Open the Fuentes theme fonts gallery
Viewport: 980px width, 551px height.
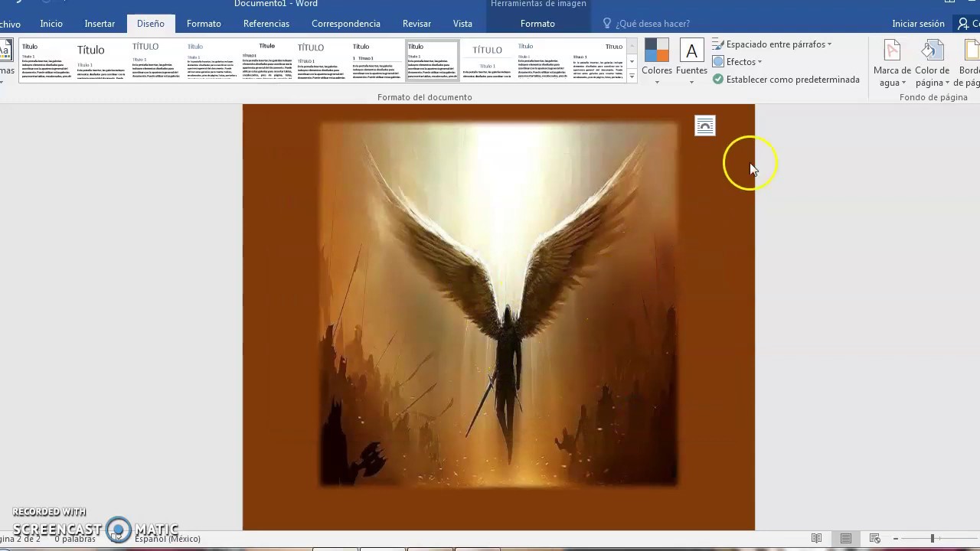[691, 62]
